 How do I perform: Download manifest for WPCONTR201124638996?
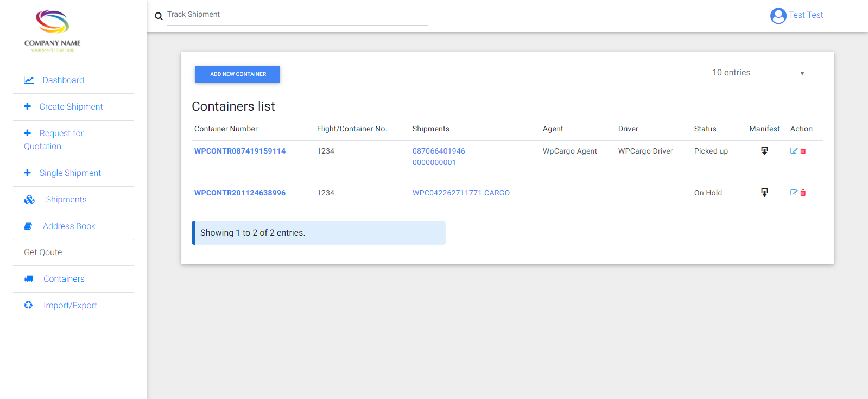pyautogui.click(x=764, y=193)
